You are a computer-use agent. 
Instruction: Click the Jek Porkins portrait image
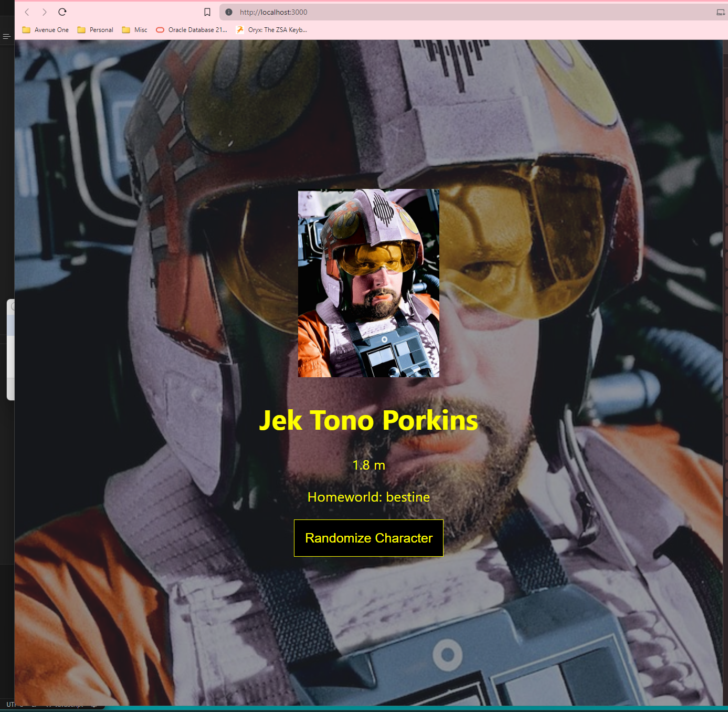click(368, 283)
